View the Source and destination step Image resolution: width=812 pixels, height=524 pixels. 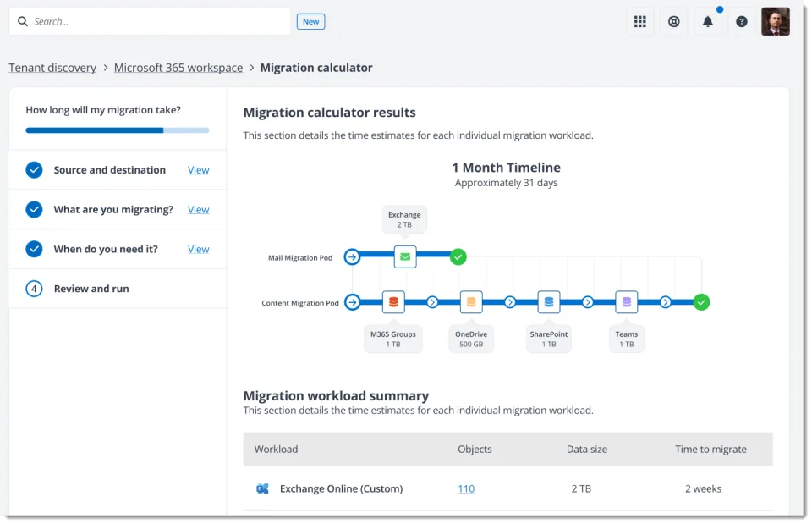pos(198,169)
